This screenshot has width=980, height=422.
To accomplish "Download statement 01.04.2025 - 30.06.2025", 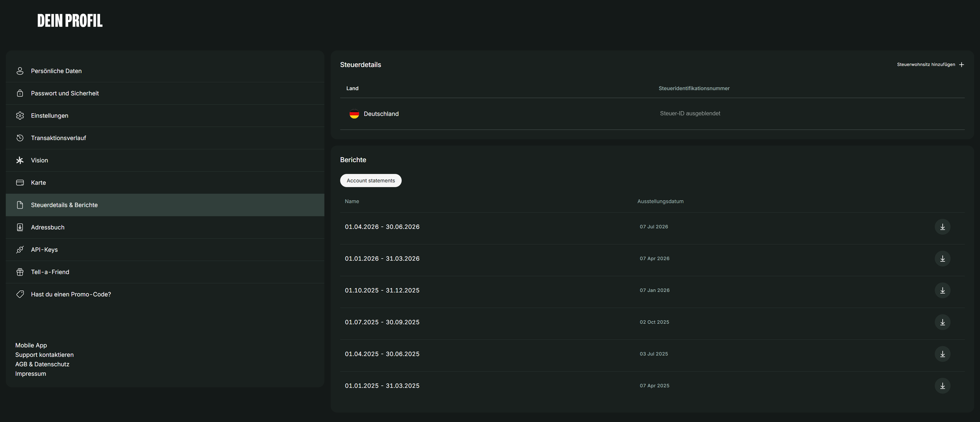I will [942, 354].
